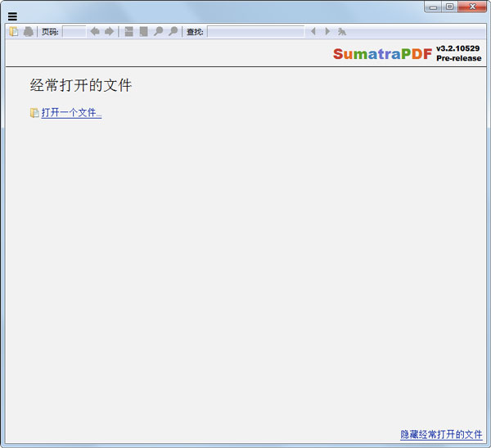Click the Print toolbar icon
The image size is (491, 448).
28,32
